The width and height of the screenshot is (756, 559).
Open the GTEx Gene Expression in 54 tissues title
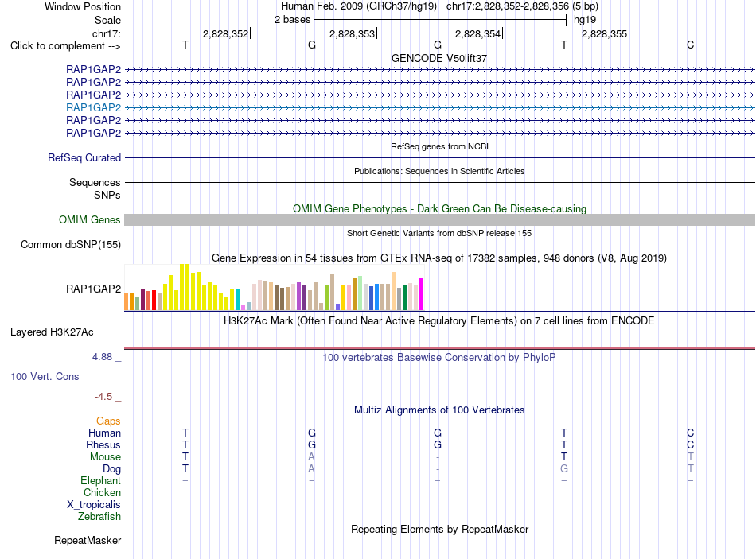(x=439, y=258)
